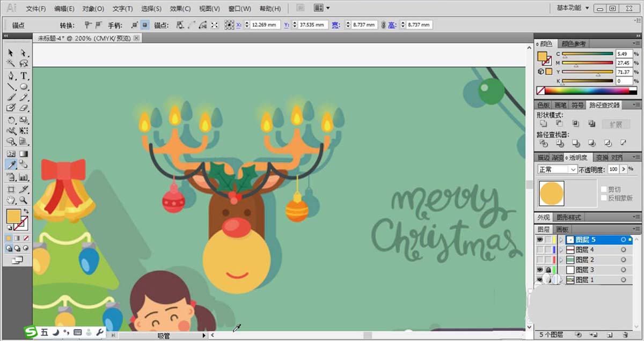Select the Pen tool

(x=11, y=76)
